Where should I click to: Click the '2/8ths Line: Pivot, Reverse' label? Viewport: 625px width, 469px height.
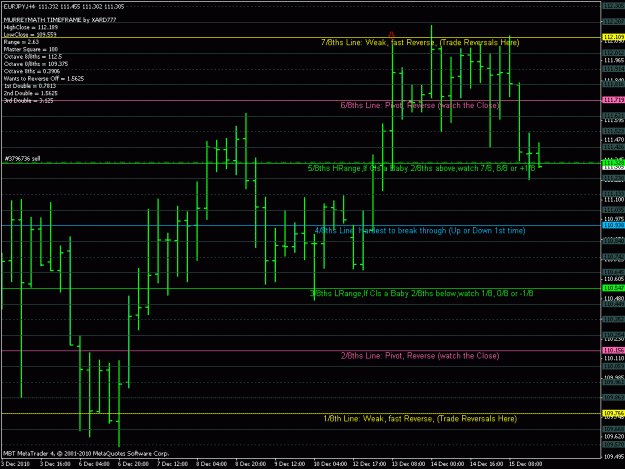[420, 355]
